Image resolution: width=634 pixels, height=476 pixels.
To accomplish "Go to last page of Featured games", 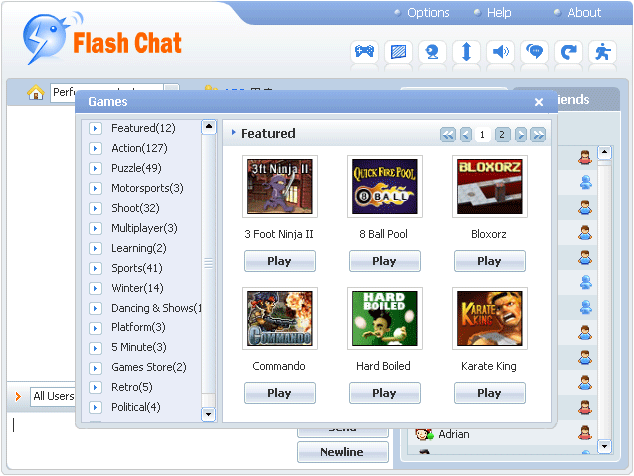I will (x=538, y=135).
